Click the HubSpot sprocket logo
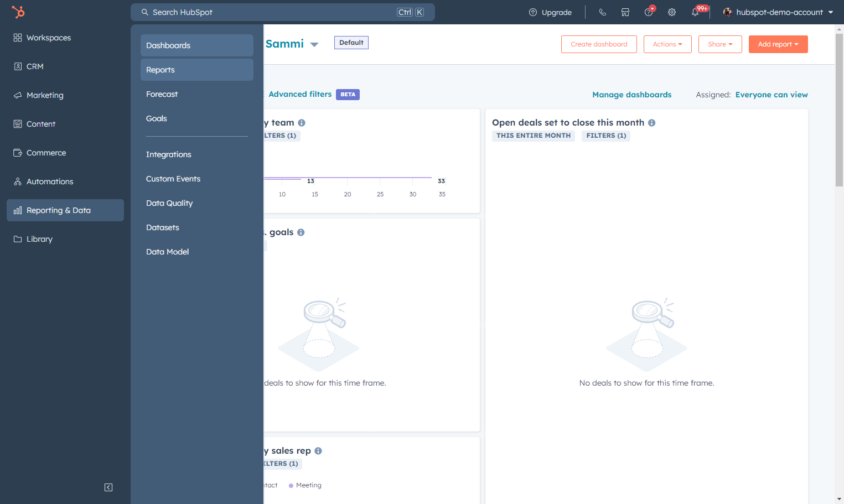 pos(18,12)
